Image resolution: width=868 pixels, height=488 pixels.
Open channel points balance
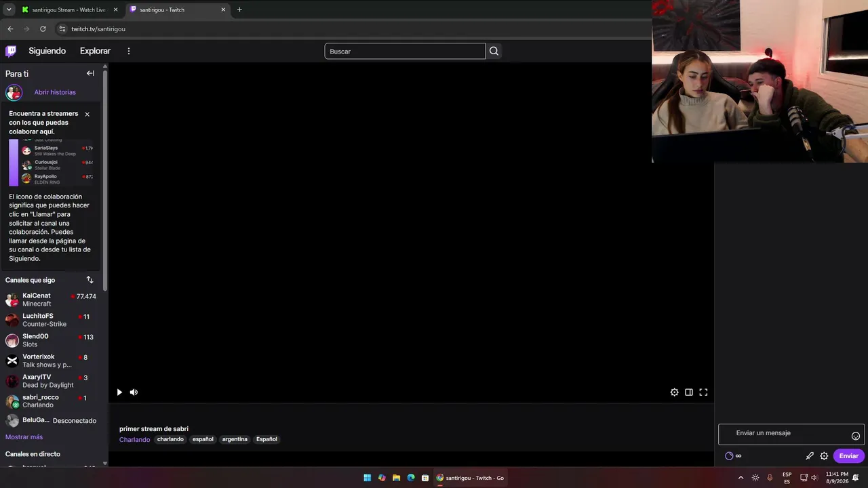click(x=734, y=456)
